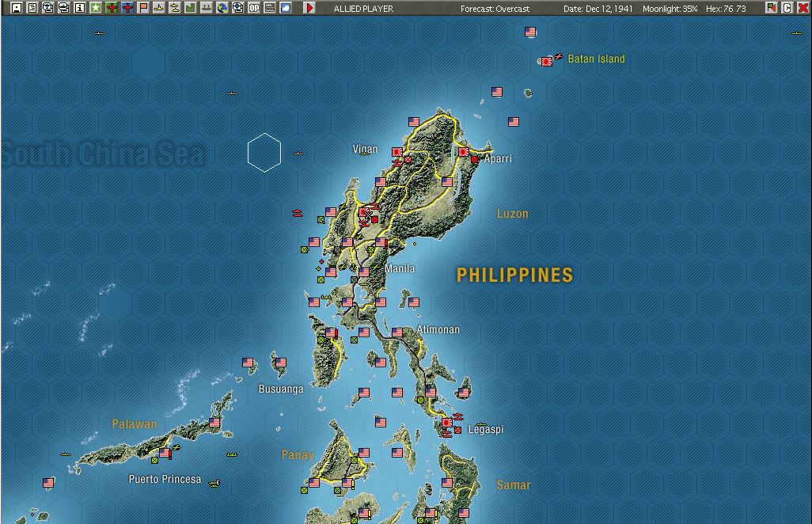Click the Busuanga island label
This screenshot has height=524, width=812.
tap(281, 389)
